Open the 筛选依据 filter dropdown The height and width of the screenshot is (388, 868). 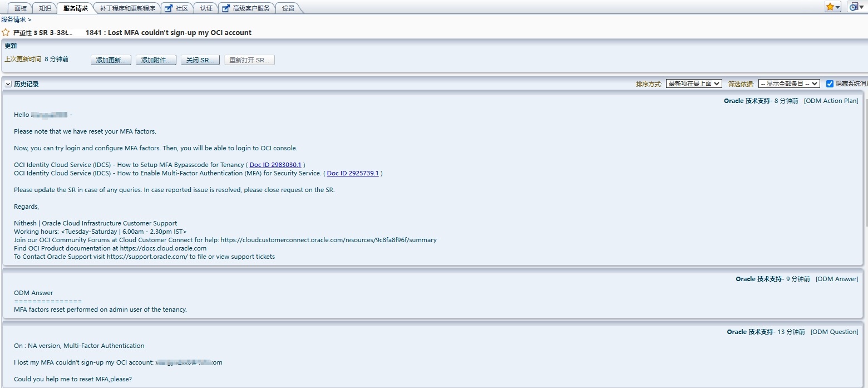(x=789, y=84)
